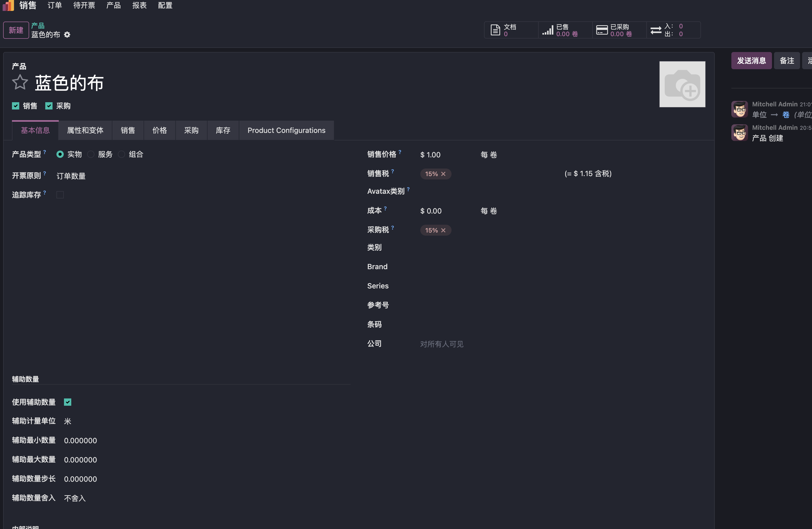Open the 待开票 menu in top bar
Image resolution: width=812 pixels, height=529 pixels.
point(84,5)
